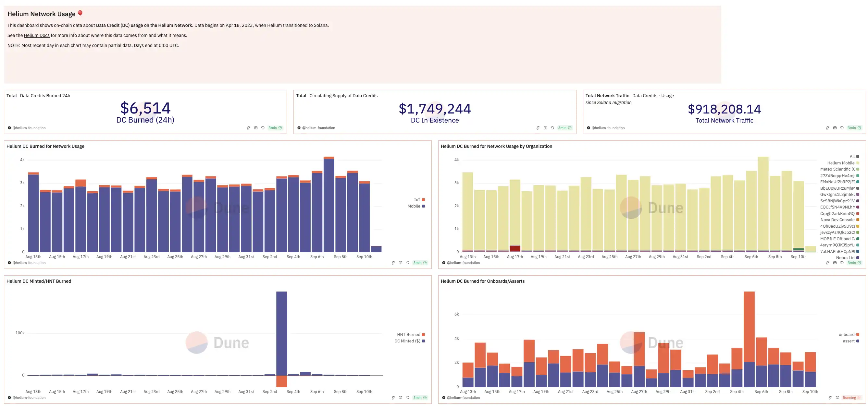This screenshot has height=406, width=868.
Task: Open the Helium Docs link
Action: click(x=36, y=36)
